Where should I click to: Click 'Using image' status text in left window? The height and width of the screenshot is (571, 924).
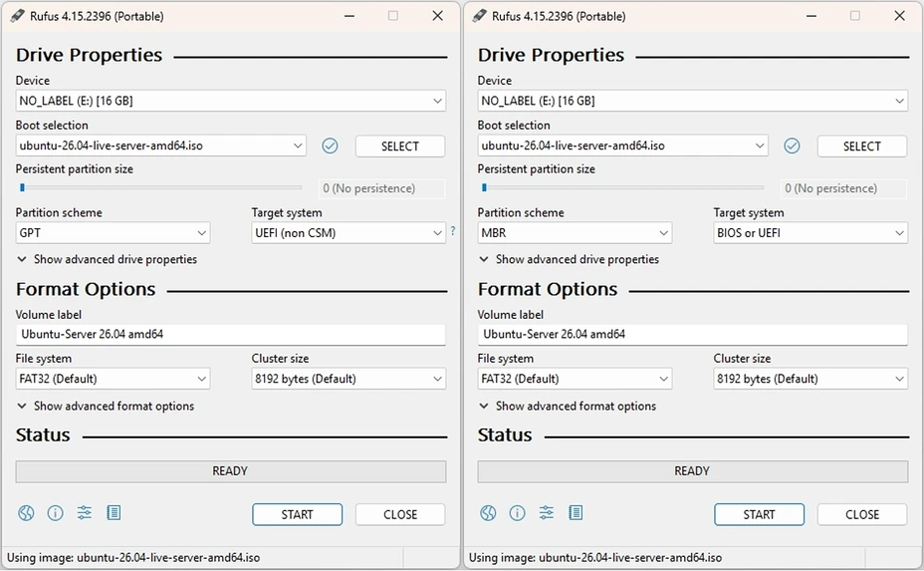pyautogui.click(x=133, y=557)
